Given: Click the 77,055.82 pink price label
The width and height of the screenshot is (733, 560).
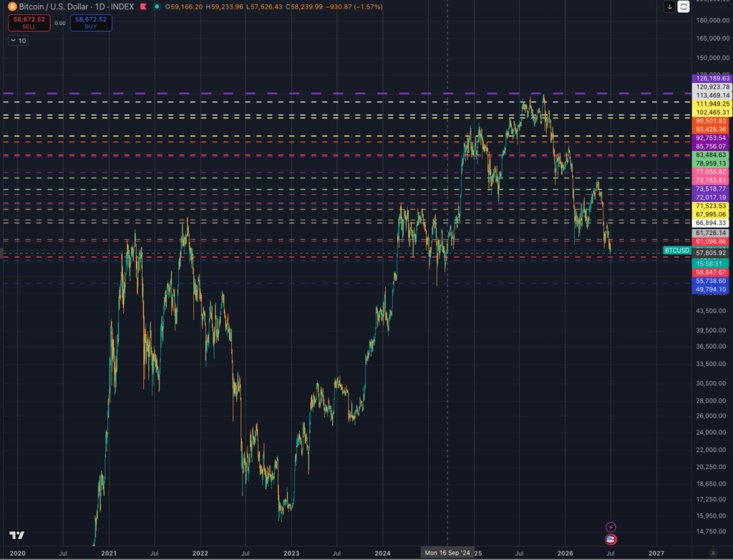Looking at the screenshot, I should pyautogui.click(x=712, y=172).
